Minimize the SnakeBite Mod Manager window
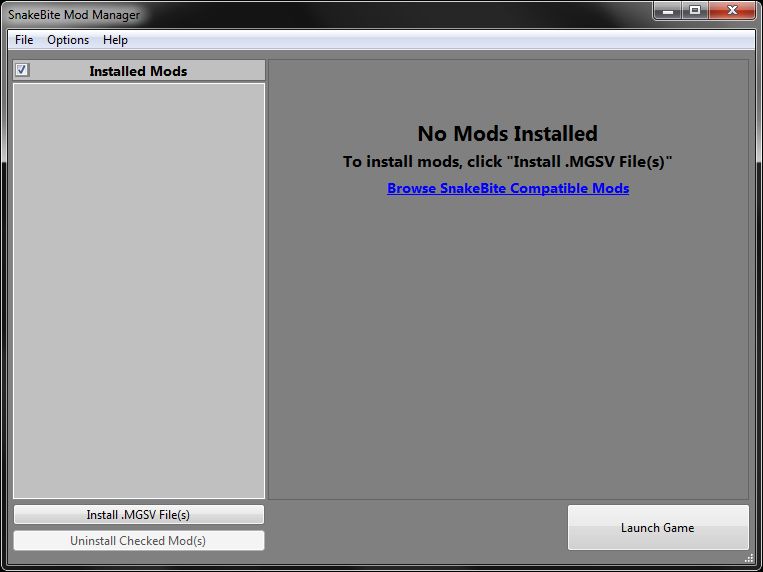This screenshot has width=763, height=572. coord(668,10)
